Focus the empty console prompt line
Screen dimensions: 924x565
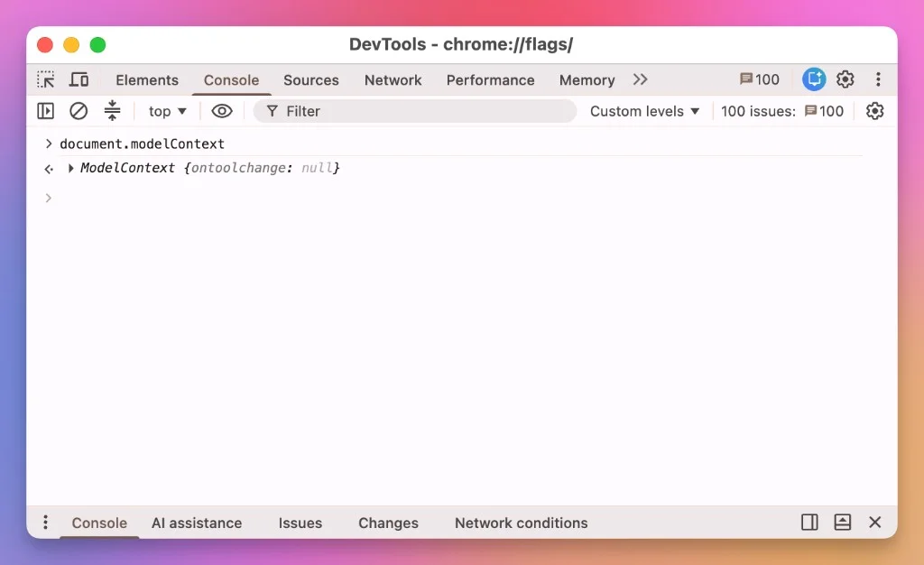tap(459, 198)
